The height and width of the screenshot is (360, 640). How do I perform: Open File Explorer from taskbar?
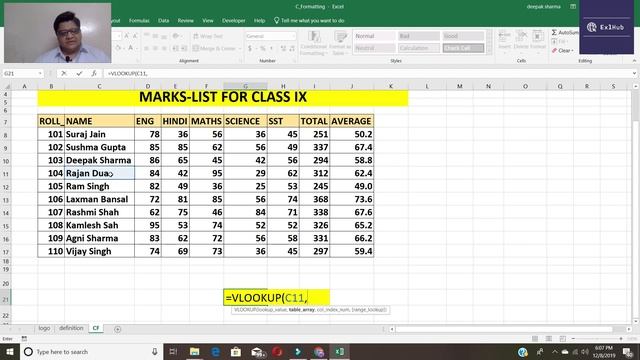tap(195, 352)
